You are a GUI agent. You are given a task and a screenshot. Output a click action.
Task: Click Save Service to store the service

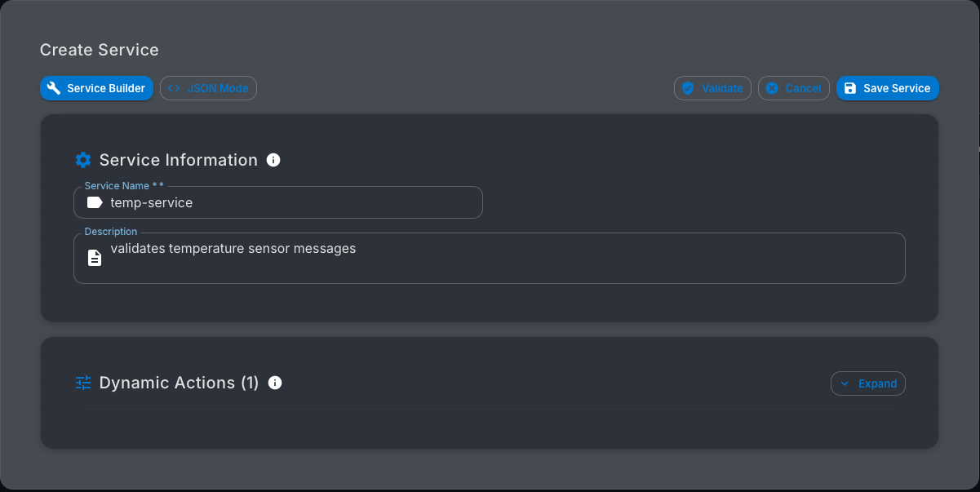(x=887, y=88)
